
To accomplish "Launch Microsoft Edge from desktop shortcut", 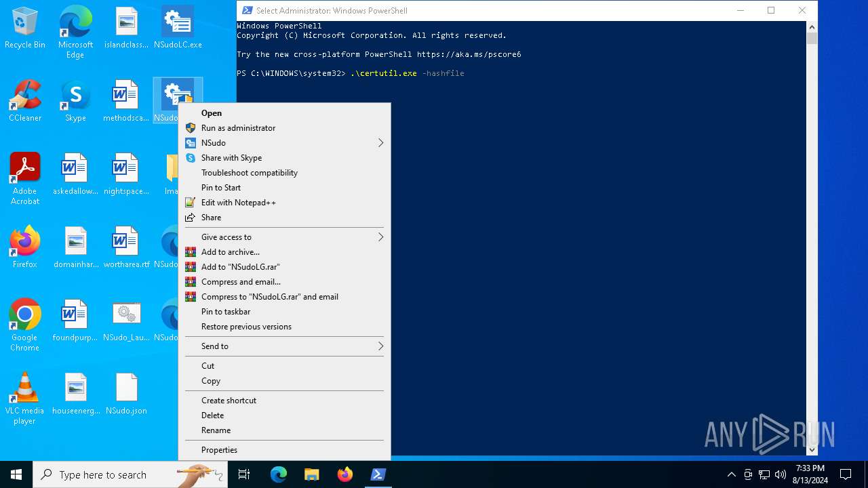I will point(75,33).
